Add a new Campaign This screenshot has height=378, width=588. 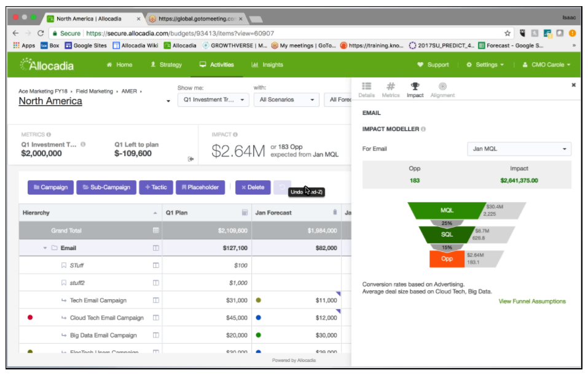tap(50, 187)
